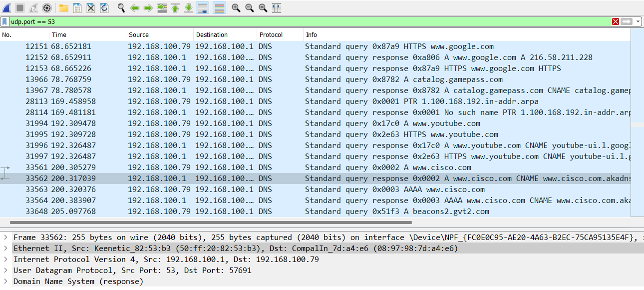Clear the display filter with red X
This screenshot has height=290, width=644.
[616, 21]
